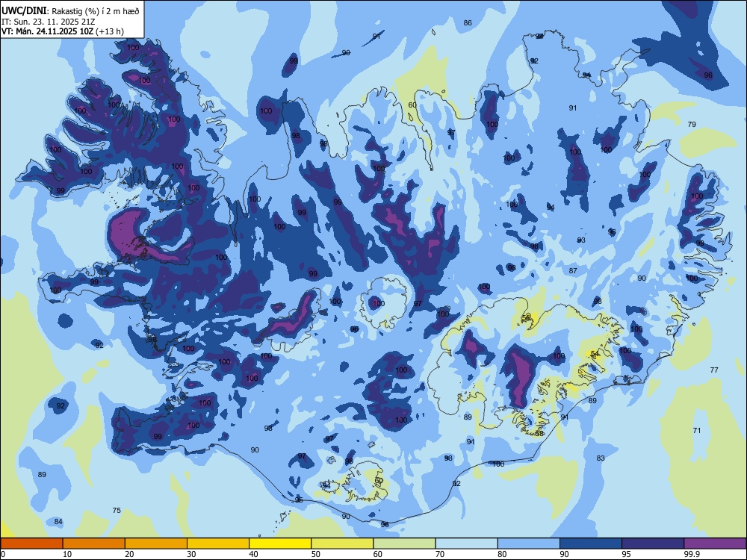The image size is (747, 560).
Task: Click the pale blue 70–80 legend swatch
Action: click(x=467, y=544)
